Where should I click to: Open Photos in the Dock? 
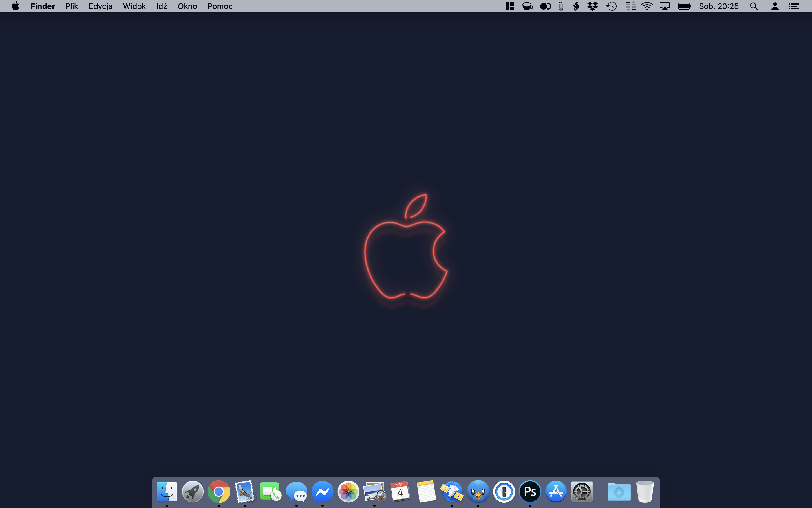pyautogui.click(x=348, y=492)
